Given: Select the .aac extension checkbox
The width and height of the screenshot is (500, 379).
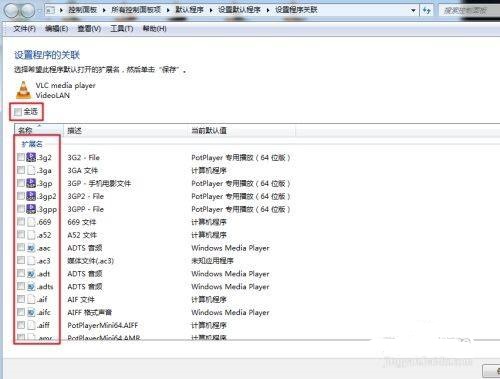Looking at the screenshot, I should [x=21, y=247].
